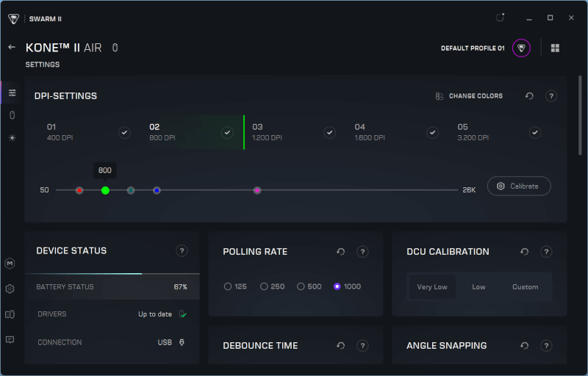
Task: Click the blue DPI slider handle
Action: (157, 190)
